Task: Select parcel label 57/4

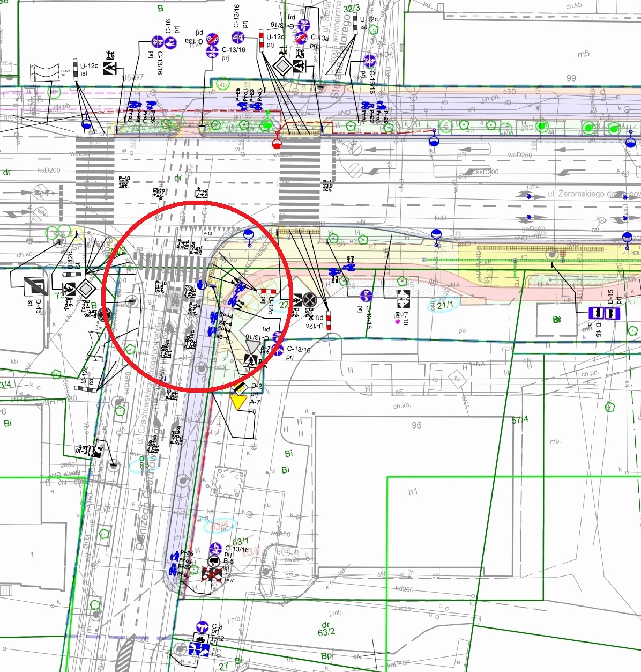Action: tap(520, 419)
